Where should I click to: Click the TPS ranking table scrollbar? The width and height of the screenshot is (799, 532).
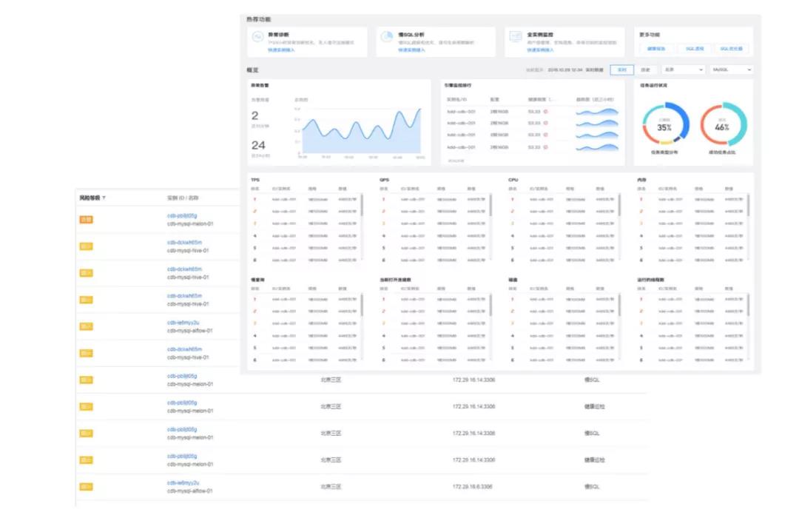tap(362, 205)
